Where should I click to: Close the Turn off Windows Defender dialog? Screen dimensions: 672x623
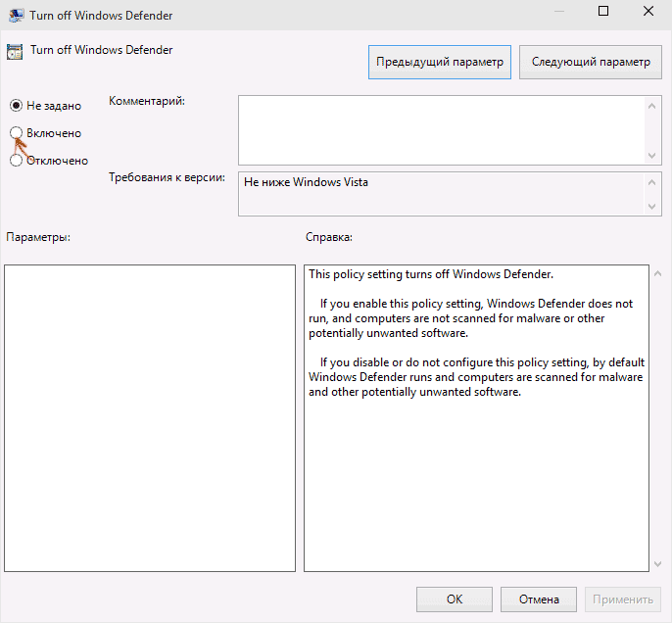coord(648,12)
